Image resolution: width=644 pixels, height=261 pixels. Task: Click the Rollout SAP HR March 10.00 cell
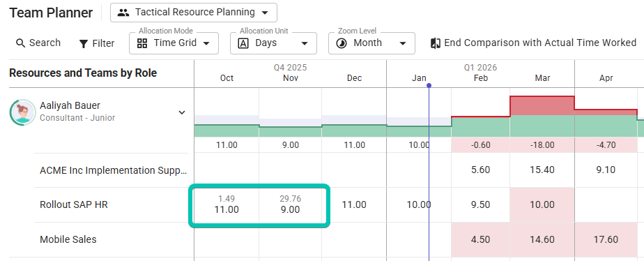[542, 204]
